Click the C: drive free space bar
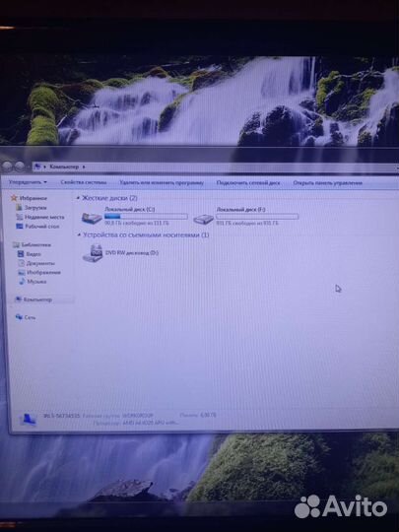The width and height of the screenshot is (399, 532). pos(146,216)
